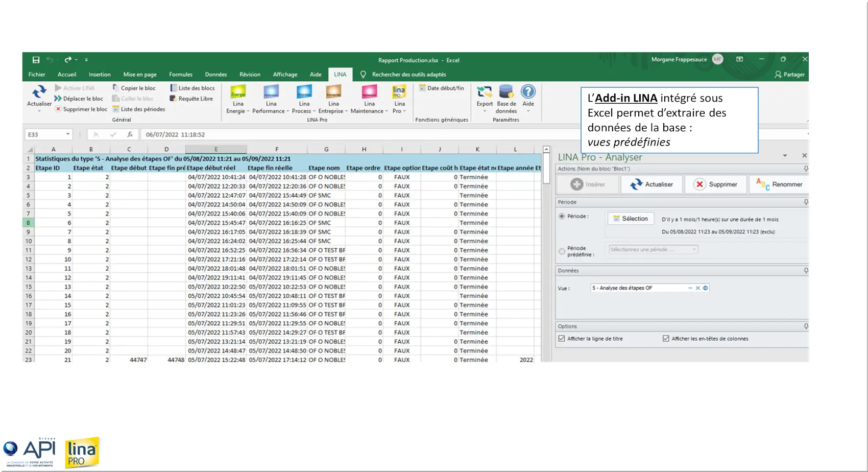Open the Lina Performance icon
Viewport: 868px width, 472px height.
click(x=271, y=92)
